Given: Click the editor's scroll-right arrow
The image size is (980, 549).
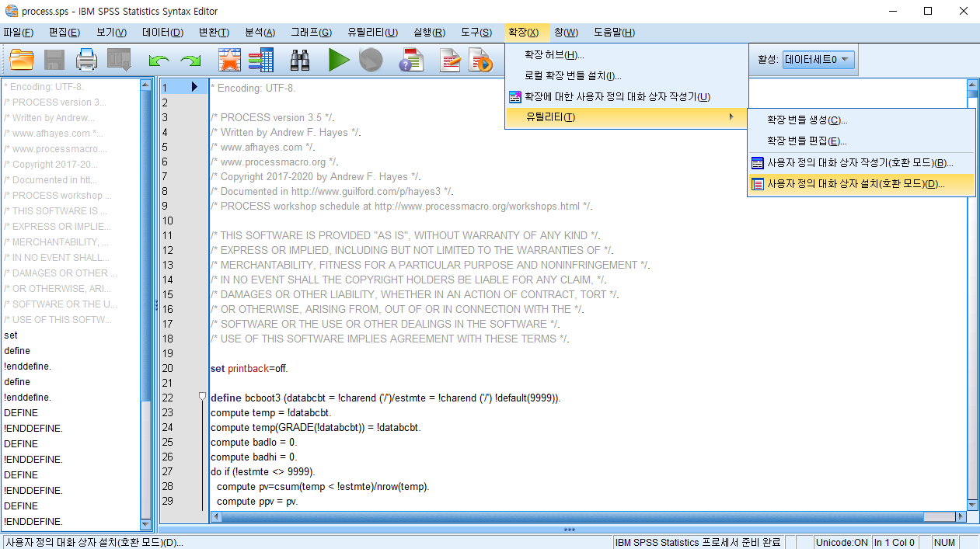Looking at the screenshot, I should 960,516.
